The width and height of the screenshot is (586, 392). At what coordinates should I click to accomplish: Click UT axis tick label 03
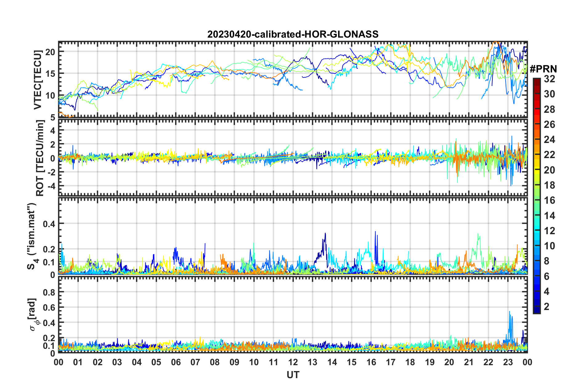(117, 362)
